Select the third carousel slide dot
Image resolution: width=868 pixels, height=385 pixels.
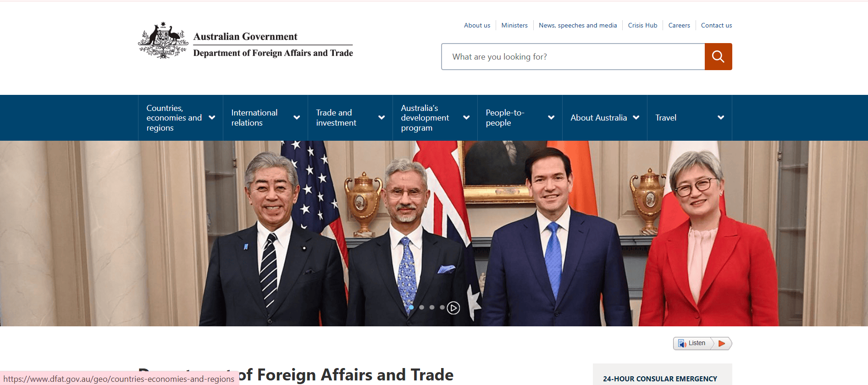point(432,308)
